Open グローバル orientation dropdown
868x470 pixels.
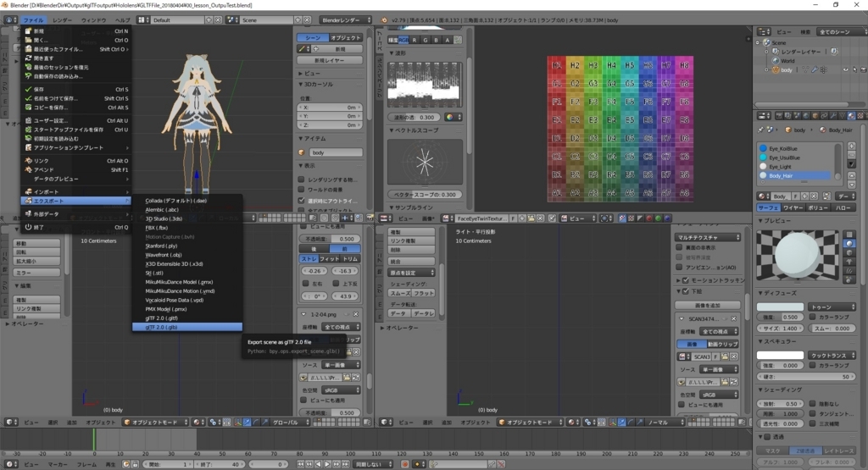[x=290, y=422]
